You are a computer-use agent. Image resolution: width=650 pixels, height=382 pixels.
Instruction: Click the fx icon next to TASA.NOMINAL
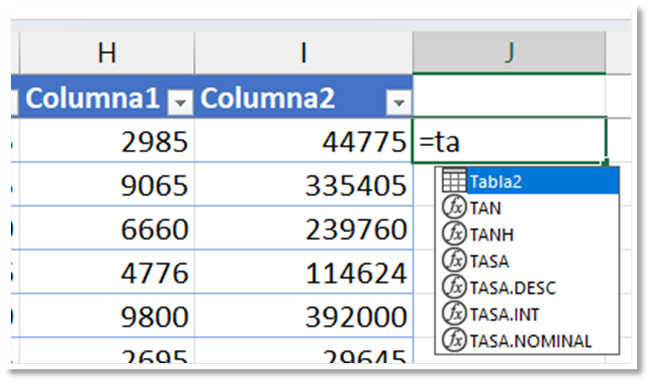[454, 340]
